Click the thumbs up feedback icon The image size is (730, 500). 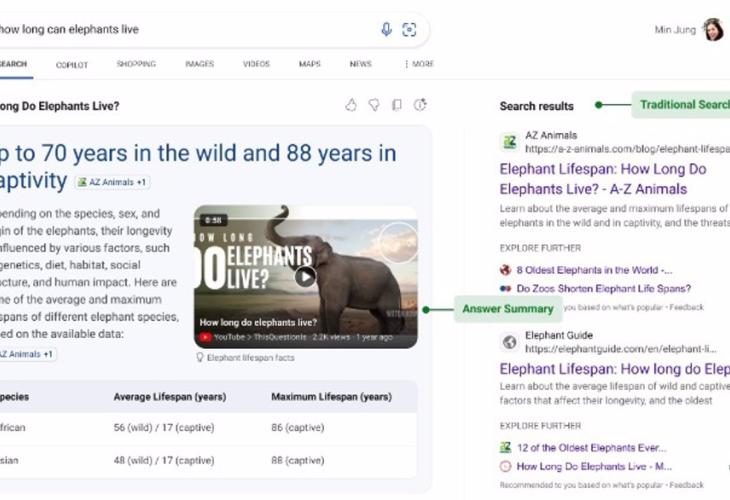(351, 105)
